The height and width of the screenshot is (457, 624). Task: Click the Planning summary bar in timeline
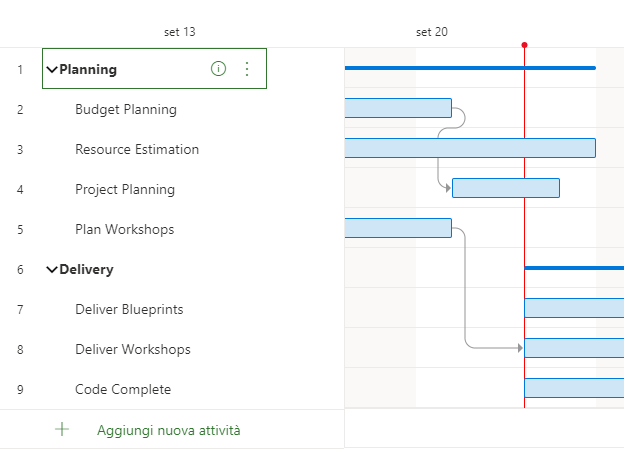pos(469,68)
